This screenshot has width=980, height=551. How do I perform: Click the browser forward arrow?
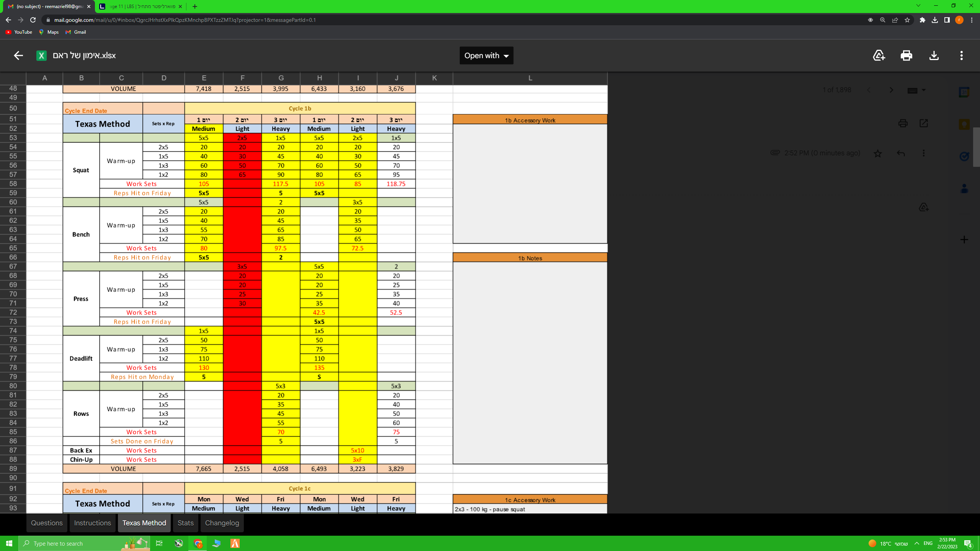coord(21,20)
